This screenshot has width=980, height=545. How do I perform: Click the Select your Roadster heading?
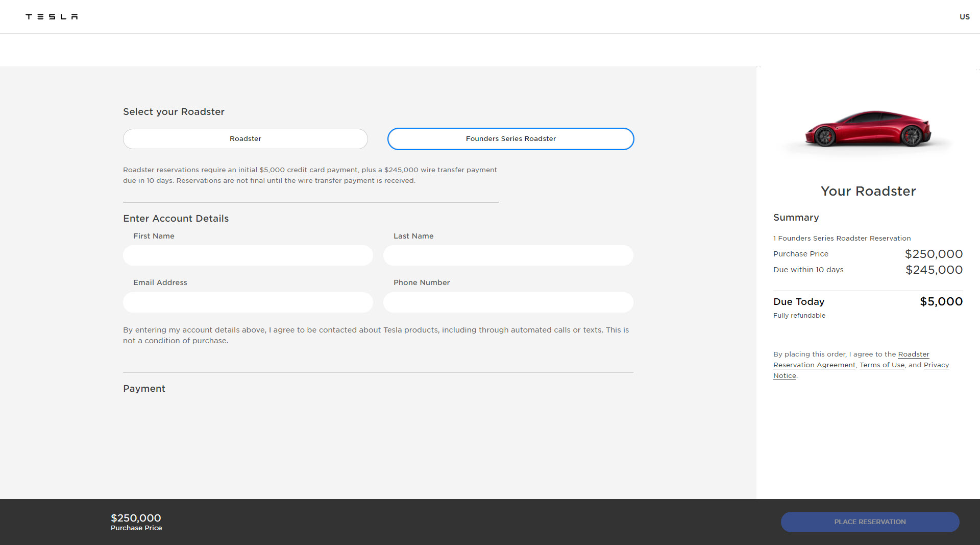tap(174, 112)
